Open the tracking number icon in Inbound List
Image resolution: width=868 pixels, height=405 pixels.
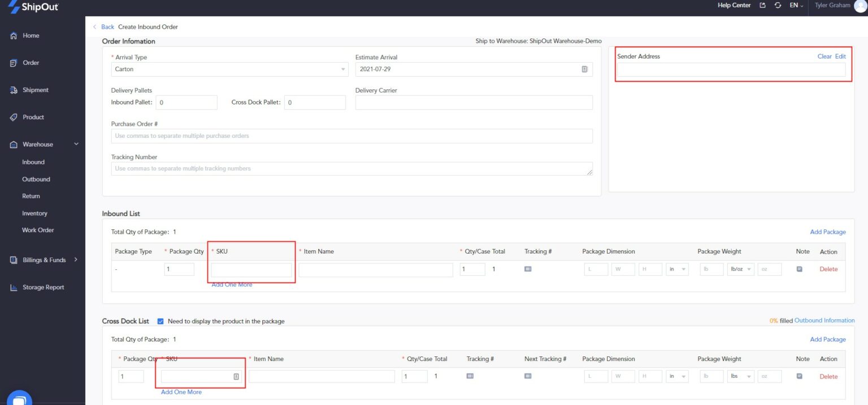(527, 269)
